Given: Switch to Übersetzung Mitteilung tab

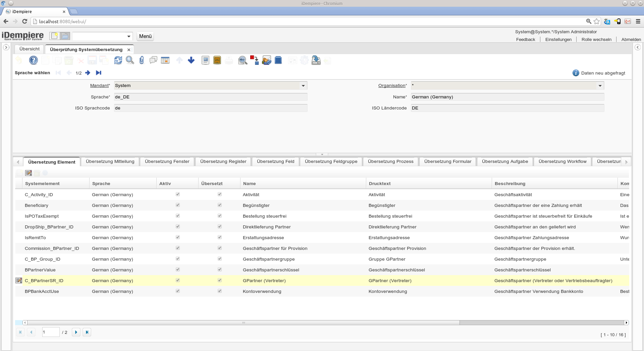Looking at the screenshot, I should pyautogui.click(x=110, y=162).
